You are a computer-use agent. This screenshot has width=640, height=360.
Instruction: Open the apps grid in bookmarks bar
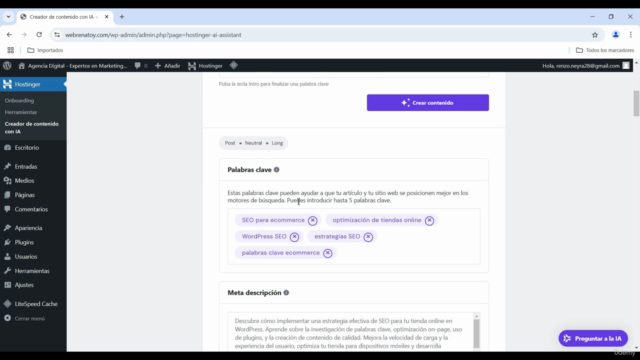pyautogui.click(x=11, y=50)
